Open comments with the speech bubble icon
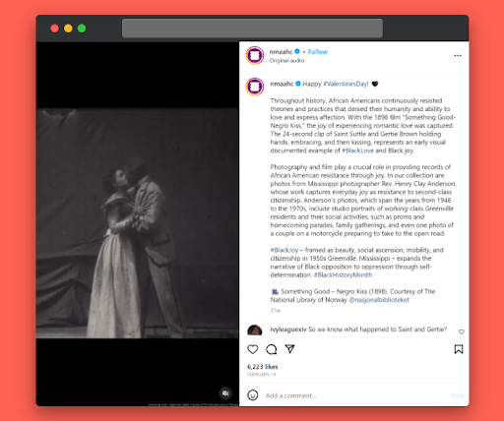504x421 pixels. coord(272,349)
